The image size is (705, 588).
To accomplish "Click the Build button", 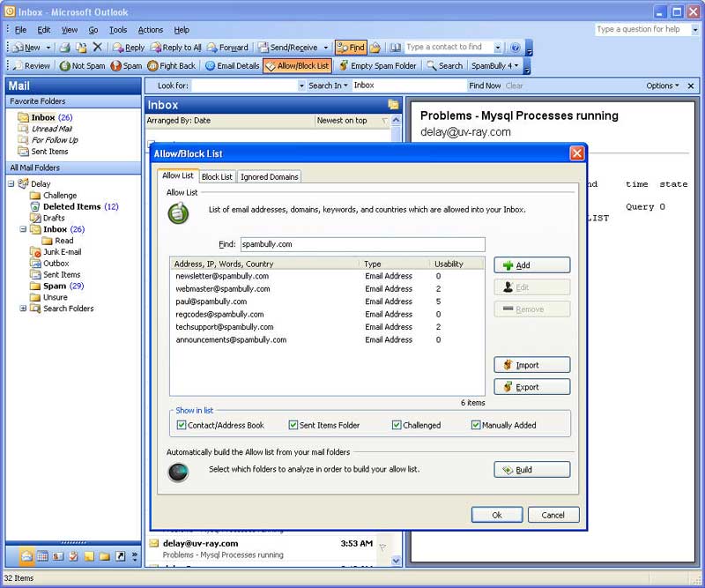I will [x=532, y=470].
